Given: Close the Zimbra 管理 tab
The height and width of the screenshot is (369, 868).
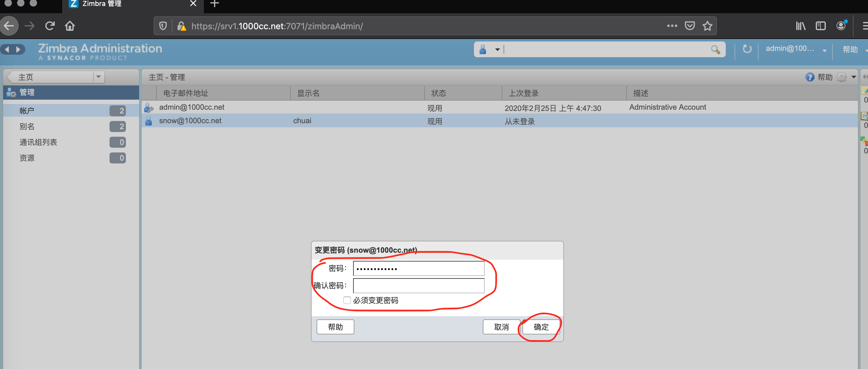Looking at the screenshot, I should click(x=193, y=4).
